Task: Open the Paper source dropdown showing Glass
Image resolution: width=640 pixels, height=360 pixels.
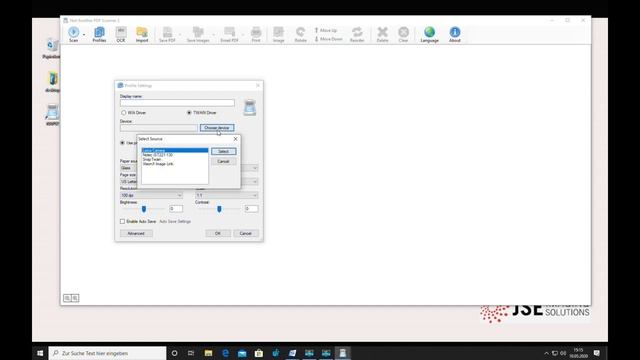Action: (x=128, y=168)
